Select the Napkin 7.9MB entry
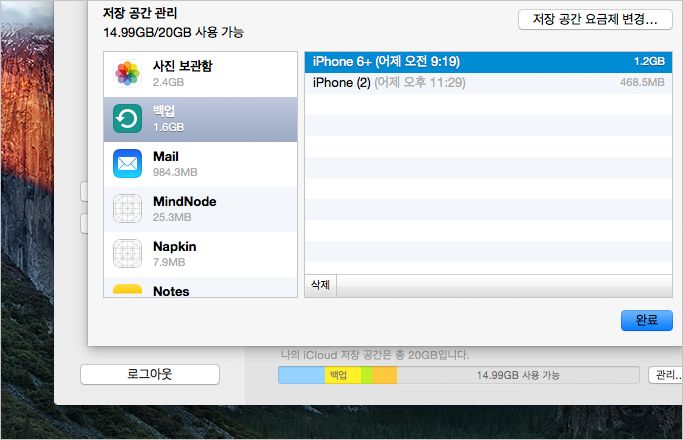 (200, 254)
